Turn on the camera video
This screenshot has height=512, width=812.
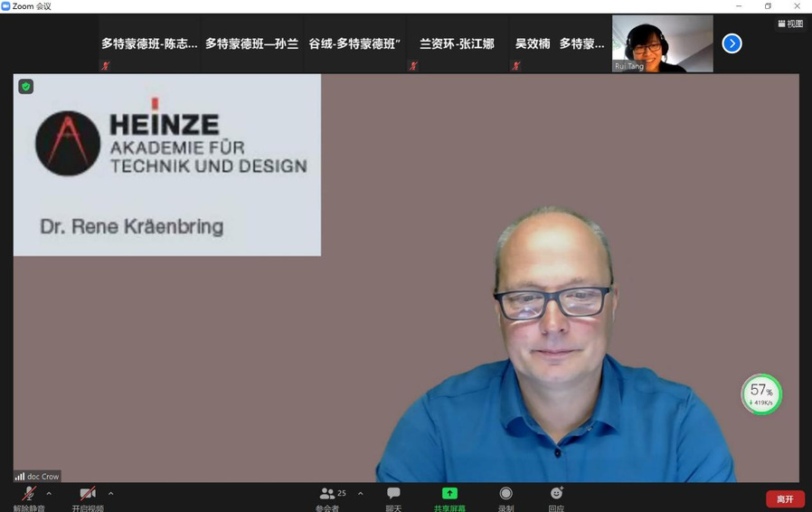coord(88,495)
